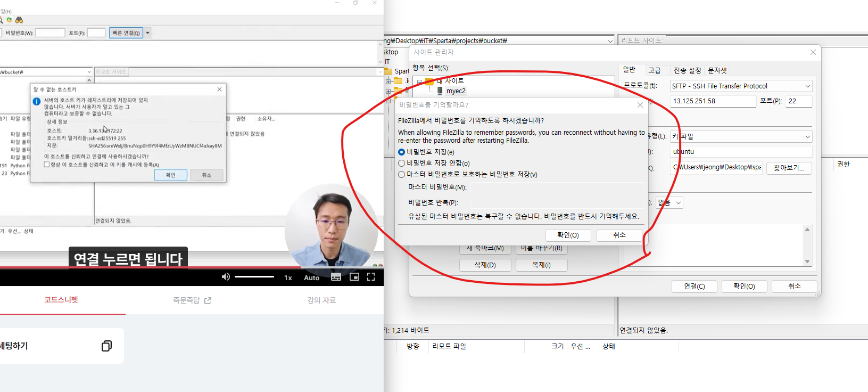Change video quality Auto setting
868x392 pixels.
pos(311,277)
